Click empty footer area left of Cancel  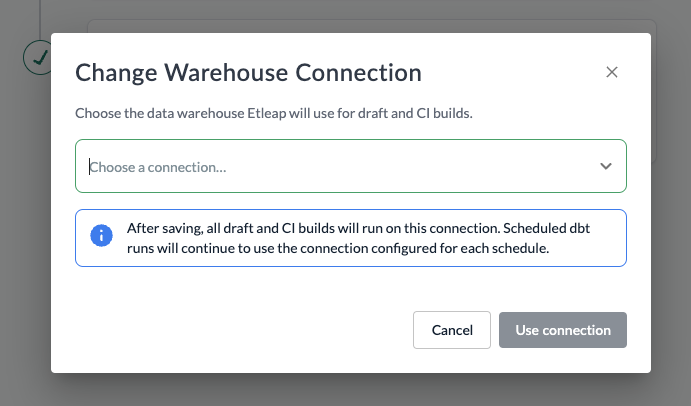[x=240, y=330]
